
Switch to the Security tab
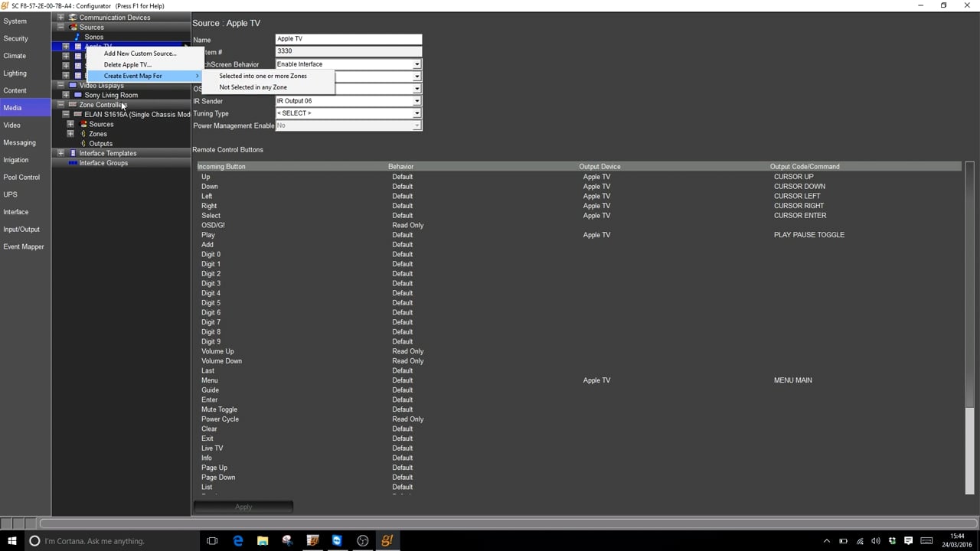coord(25,38)
